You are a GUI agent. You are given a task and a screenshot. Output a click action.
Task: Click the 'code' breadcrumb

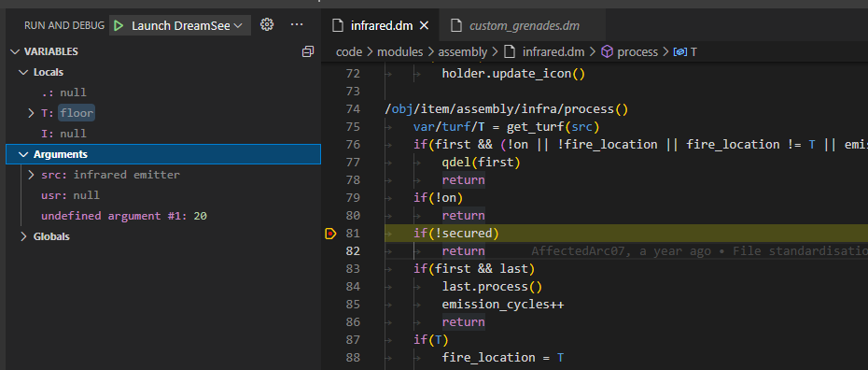tap(349, 52)
